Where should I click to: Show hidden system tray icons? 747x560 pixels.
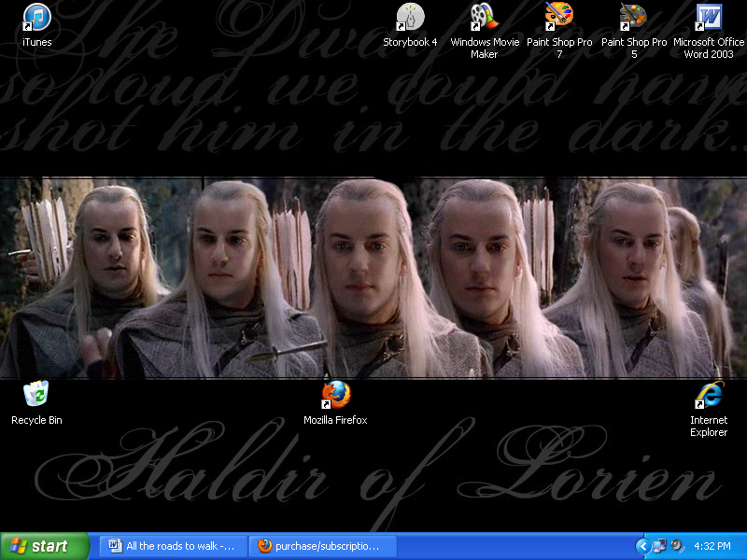click(642, 546)
